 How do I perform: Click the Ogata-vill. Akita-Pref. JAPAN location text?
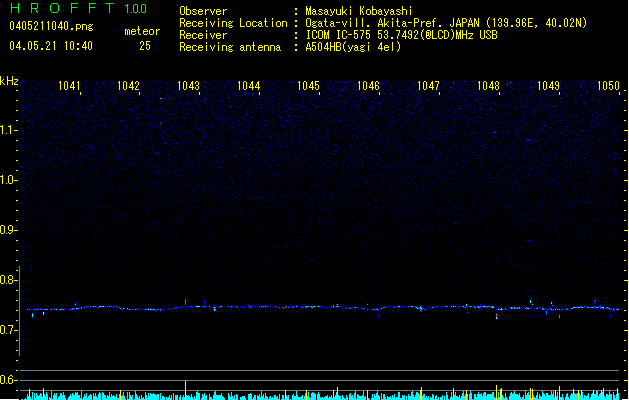pyautogui.click(x=446, y=23)
